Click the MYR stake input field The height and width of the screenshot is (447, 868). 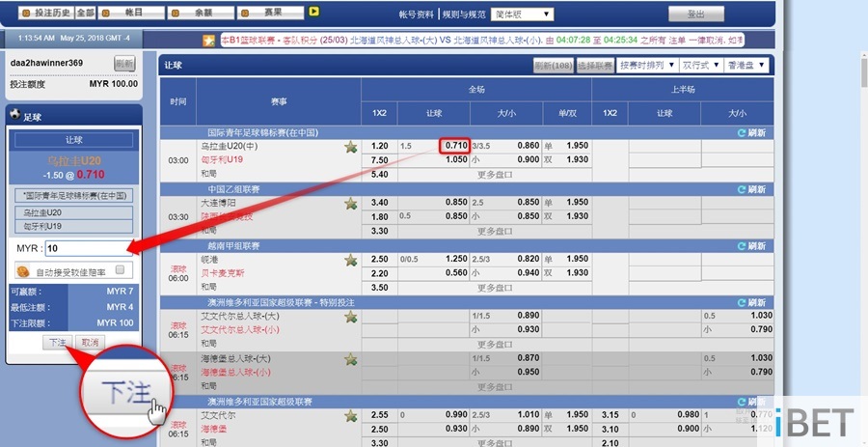coord(89,248)
